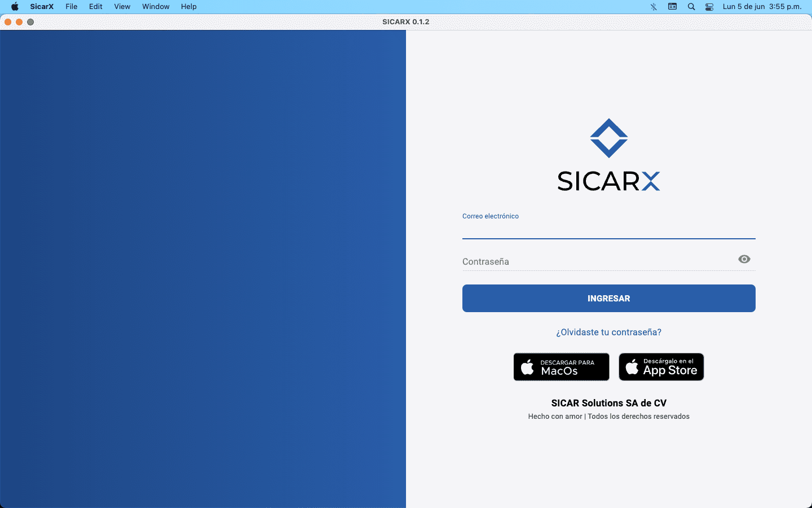Screen dimensions: 812x508
Task: Click the Apple logo on the App Store badge
Action: click(630, 367)
